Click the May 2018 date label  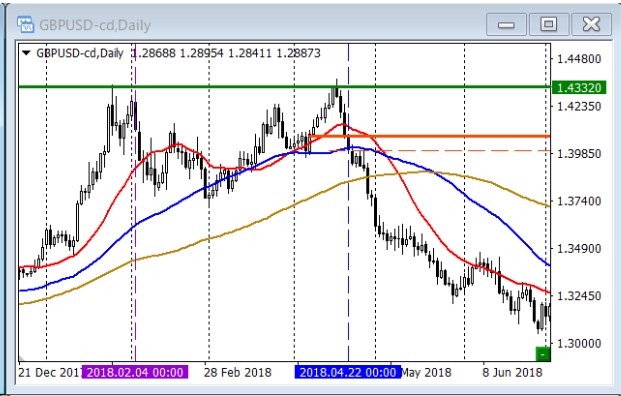click(426, 373)
